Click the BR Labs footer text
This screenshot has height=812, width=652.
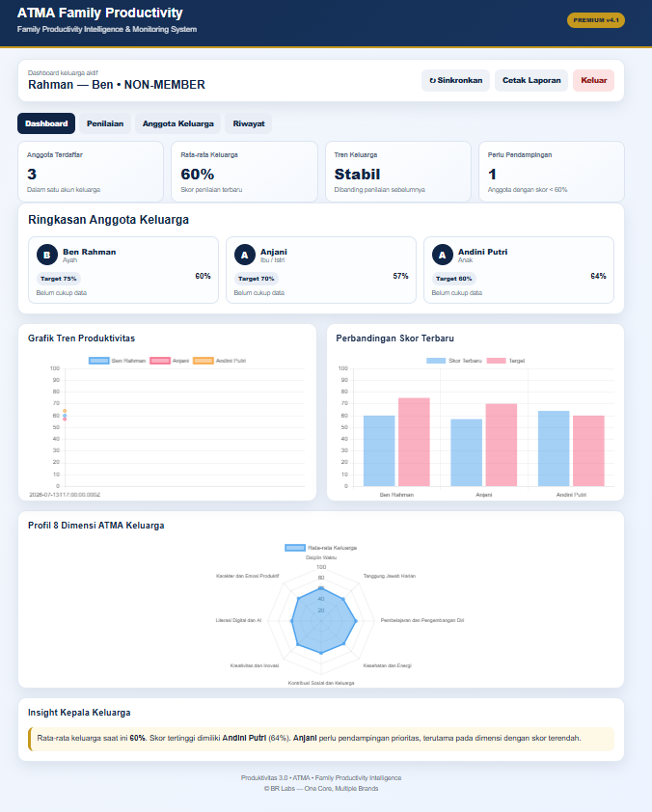click(321, 789)
